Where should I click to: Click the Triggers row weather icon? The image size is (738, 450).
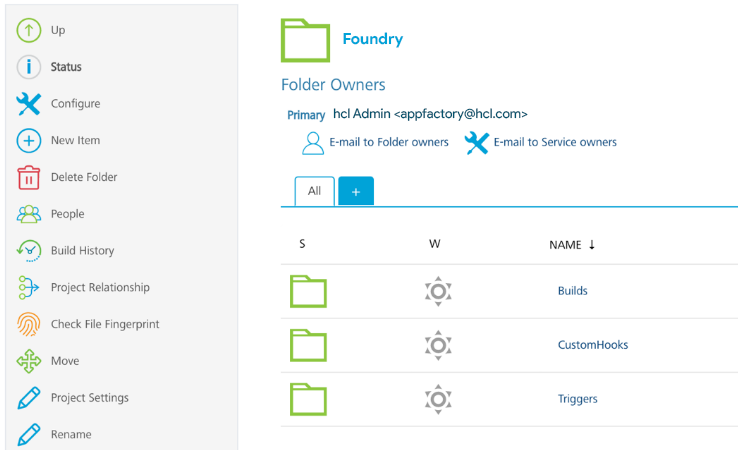[x=438, y=399]
